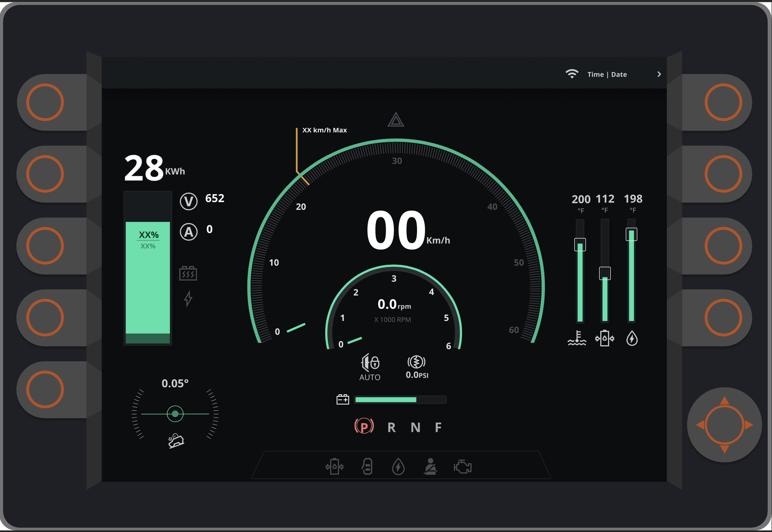
Task: Toggle the AUTO differential lock icon
Action: tap(370, 363)
